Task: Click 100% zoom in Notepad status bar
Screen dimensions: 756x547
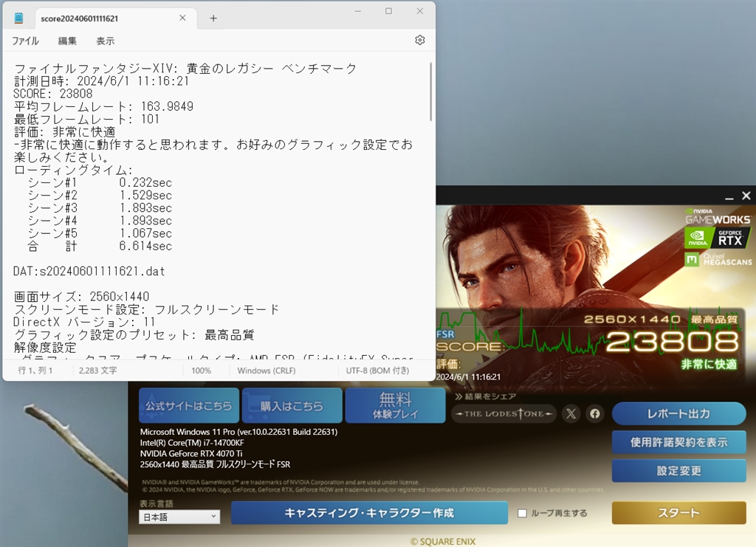Action: tap(201, 371)
